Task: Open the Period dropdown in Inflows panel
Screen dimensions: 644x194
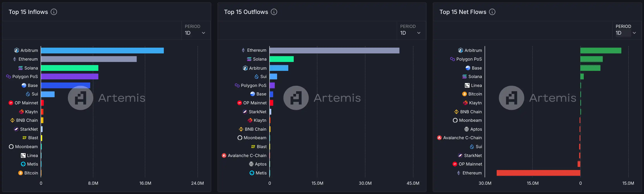Action: (x=195, y=33)
